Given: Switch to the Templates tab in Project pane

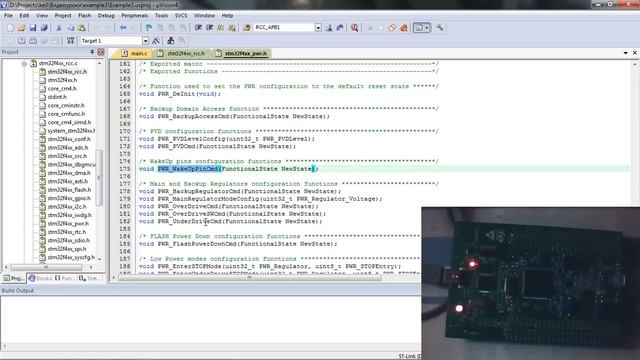Looking at the screenshot, I should (89, 278).
